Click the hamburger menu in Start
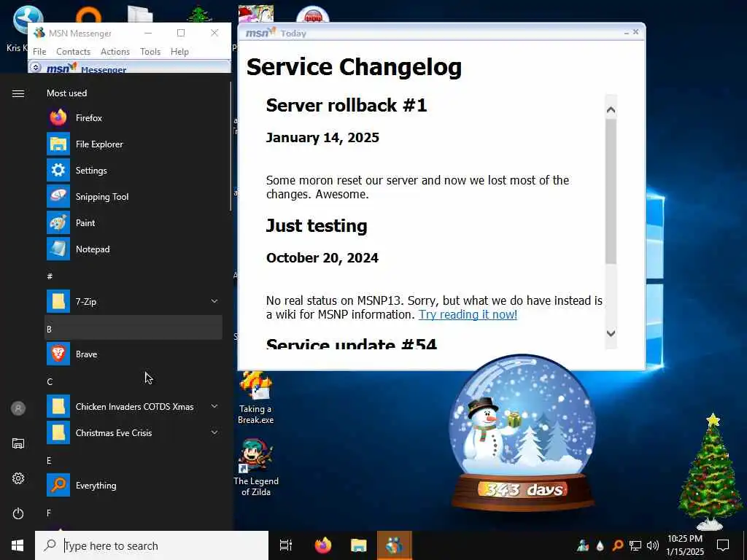747x560 pixels. tap(18, 93)
